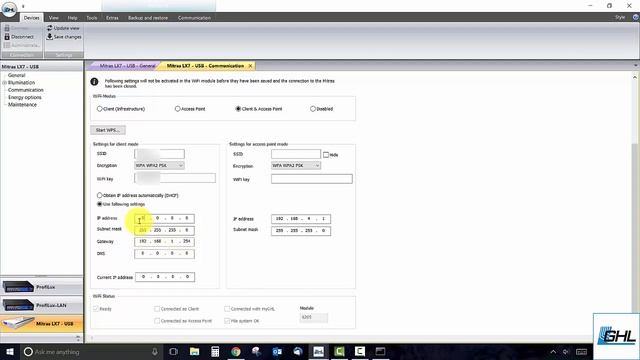
Task: Click the Start WPS button
Action: pyautogui.click(x=108, y=130)
